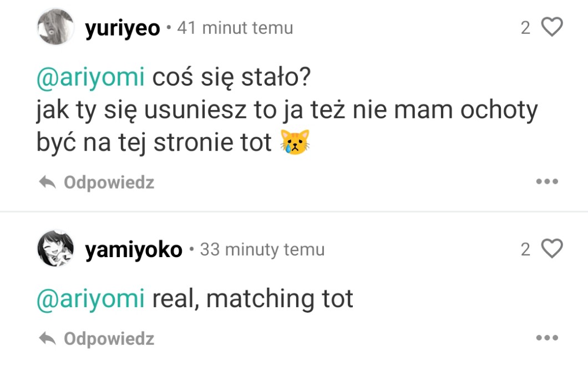588x366 pixels.
Task: Open yamiyoko's profile avatar
Action: (x=55, y=249)
